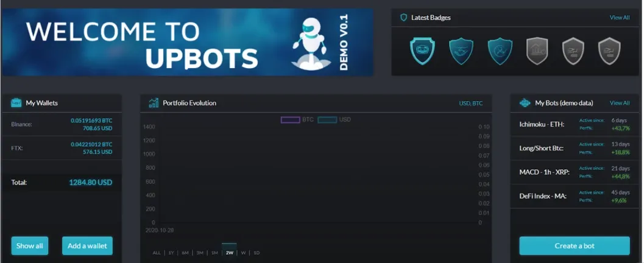Click the robot icon beside My Bots

click(525, 103)
